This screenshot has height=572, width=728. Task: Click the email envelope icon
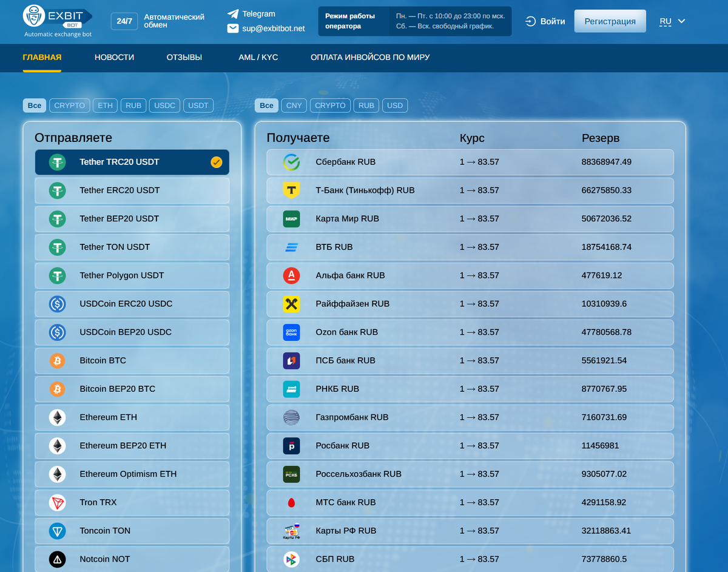tap(233, 29)
